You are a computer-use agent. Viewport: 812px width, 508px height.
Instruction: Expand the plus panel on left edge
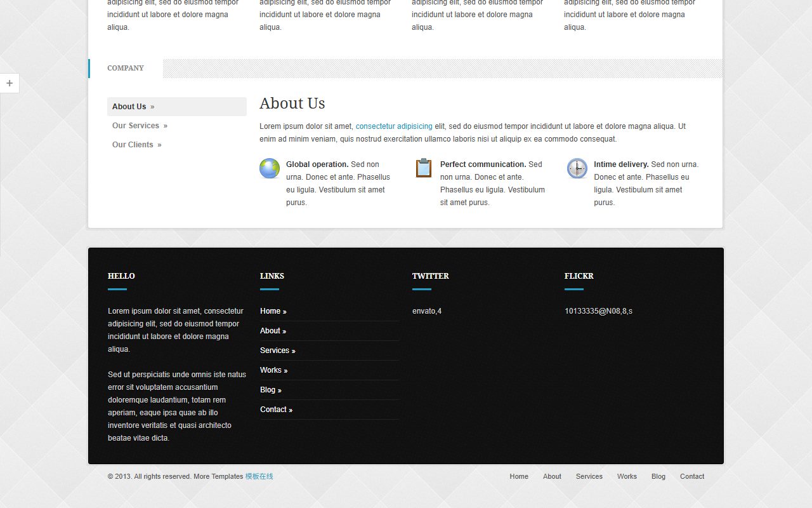tap(10, 83)
